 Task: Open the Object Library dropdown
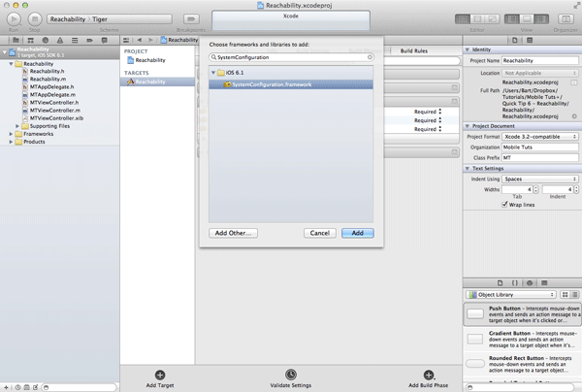[x=511, y=294]
